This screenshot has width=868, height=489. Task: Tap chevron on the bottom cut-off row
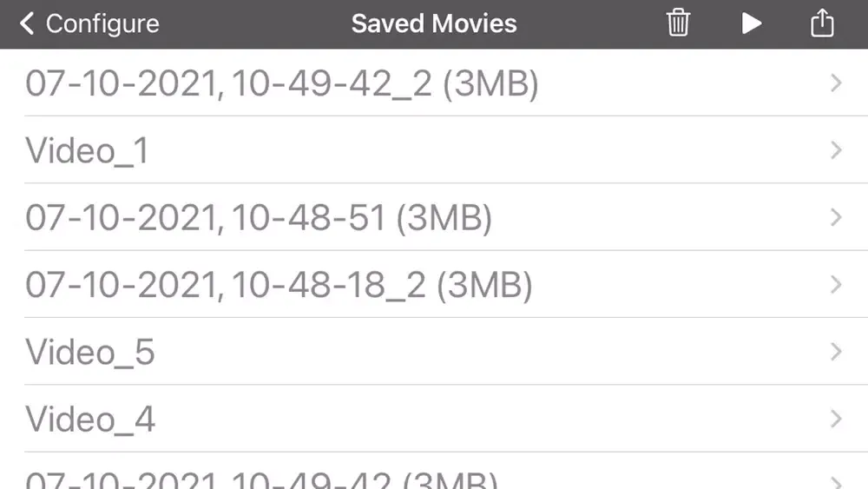click(x=836, y=480)
